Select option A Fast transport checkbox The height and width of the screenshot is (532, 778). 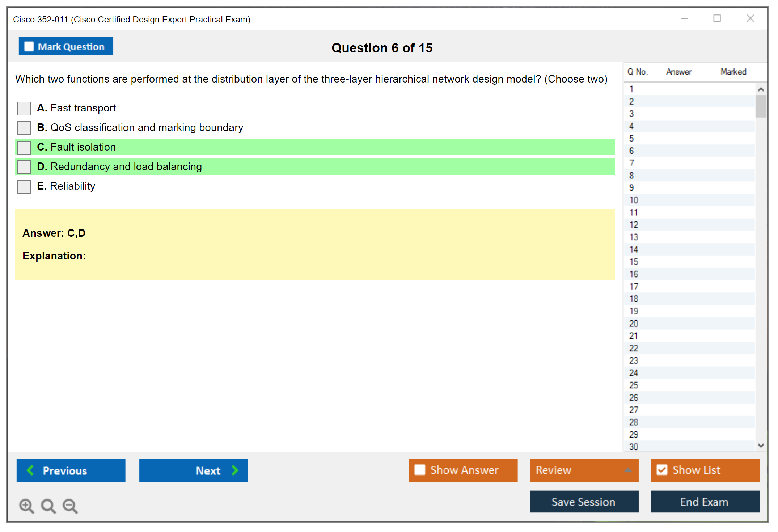coord(24,108)
